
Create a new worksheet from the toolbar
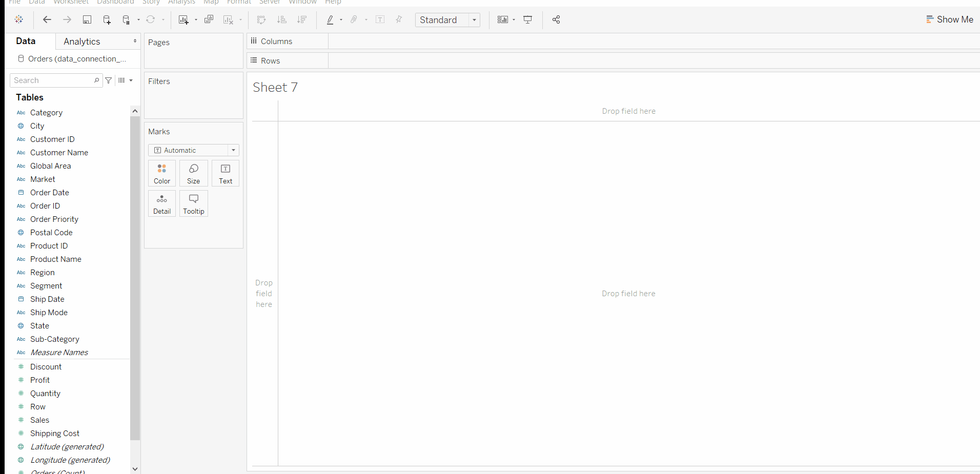pyautogui.click(x=183, y=19)
